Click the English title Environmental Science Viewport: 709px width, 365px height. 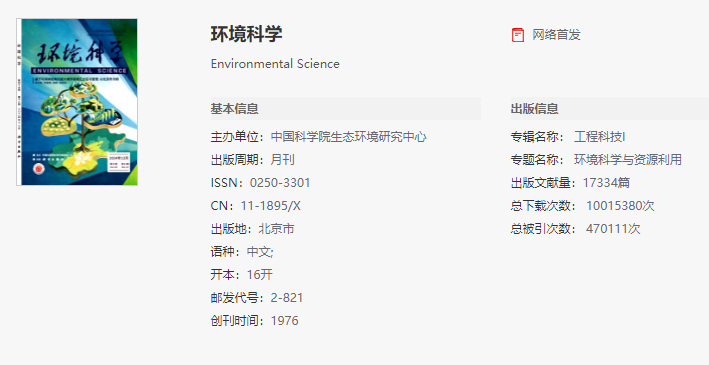(x=275, y=64)
